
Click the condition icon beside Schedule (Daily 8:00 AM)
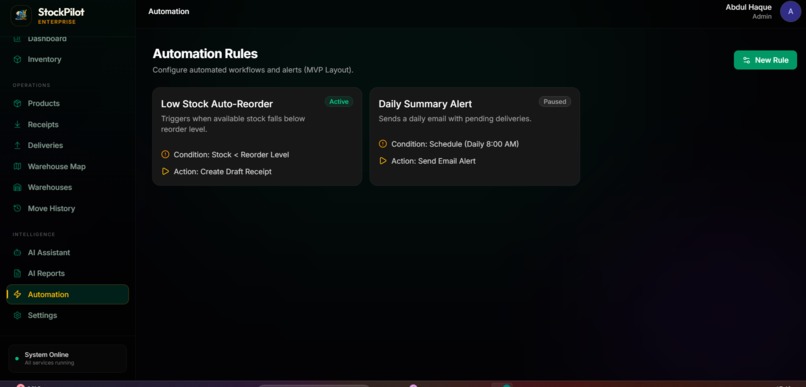click(x=383, y=144)
